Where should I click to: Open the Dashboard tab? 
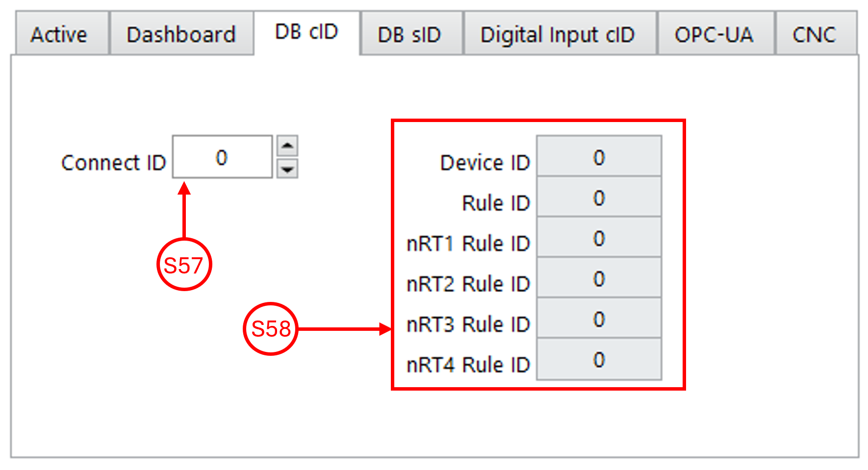(x=181, y=34)
